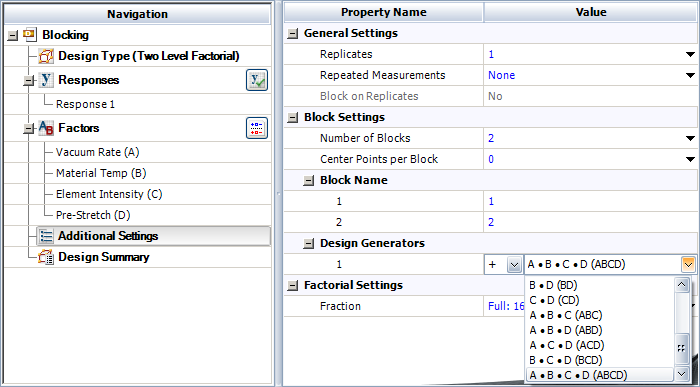The image size is (700, 387).
Task: Collapse the Design Generators group
Action: 308,244
